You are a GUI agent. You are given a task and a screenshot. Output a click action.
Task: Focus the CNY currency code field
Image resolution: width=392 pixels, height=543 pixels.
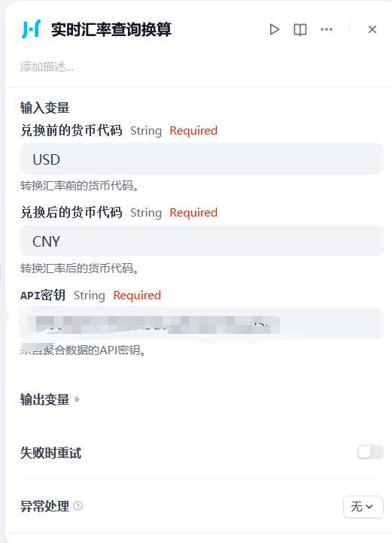pyautogui.click(x=202, y=241)
